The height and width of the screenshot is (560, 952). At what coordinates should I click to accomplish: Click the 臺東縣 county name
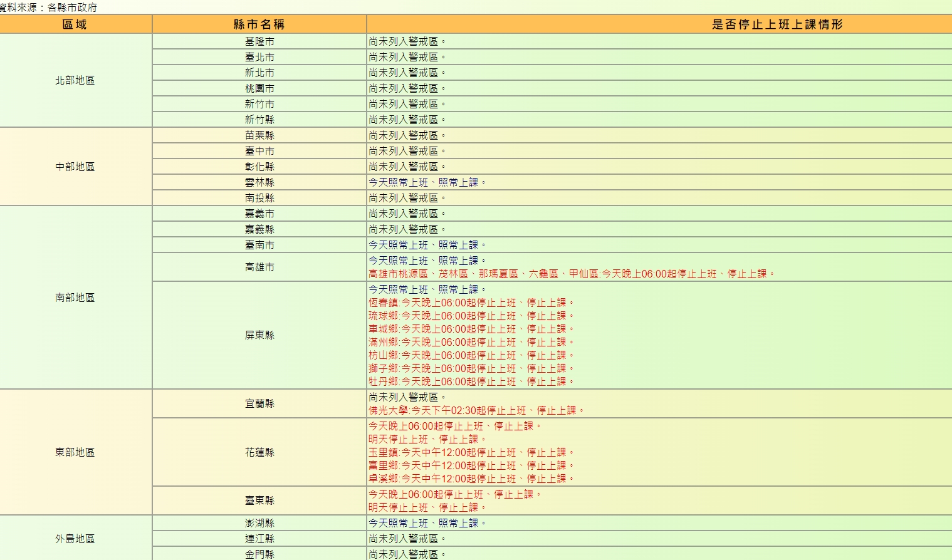click(x=259, y=500)
